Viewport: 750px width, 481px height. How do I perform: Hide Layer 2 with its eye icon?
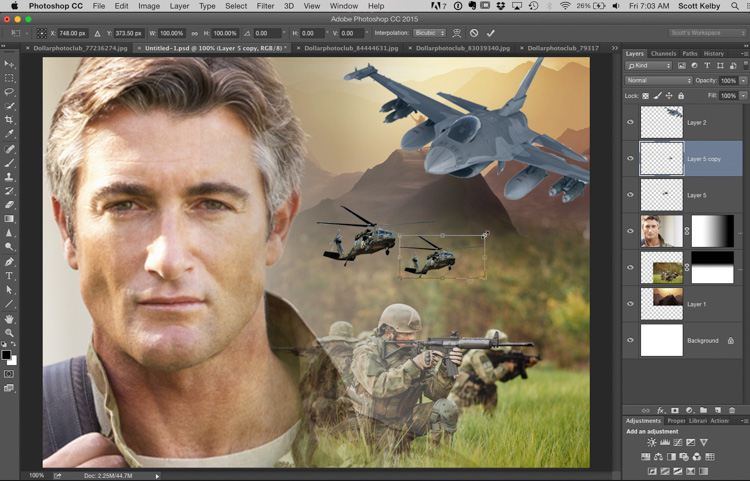(x=630, y=122)
